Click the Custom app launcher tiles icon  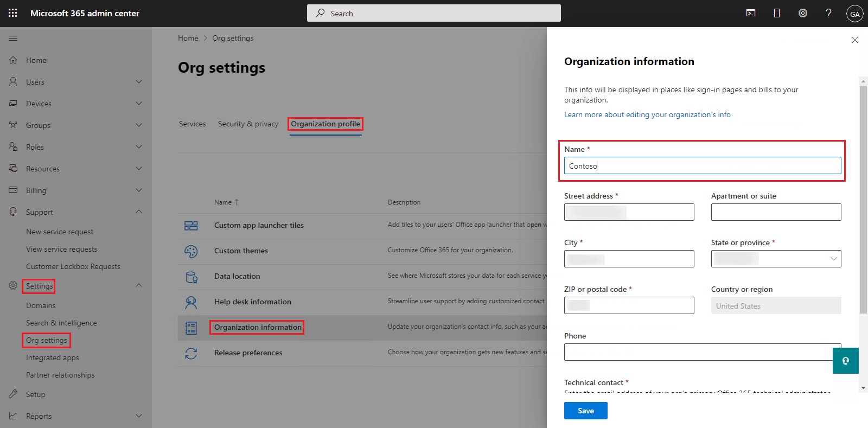(191, 226)
